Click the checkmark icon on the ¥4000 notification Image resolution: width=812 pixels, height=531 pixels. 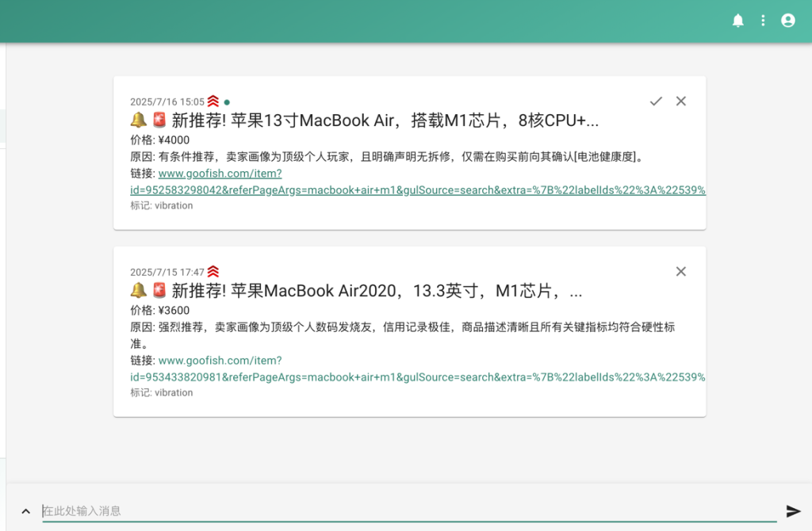[x=655, y=101]
